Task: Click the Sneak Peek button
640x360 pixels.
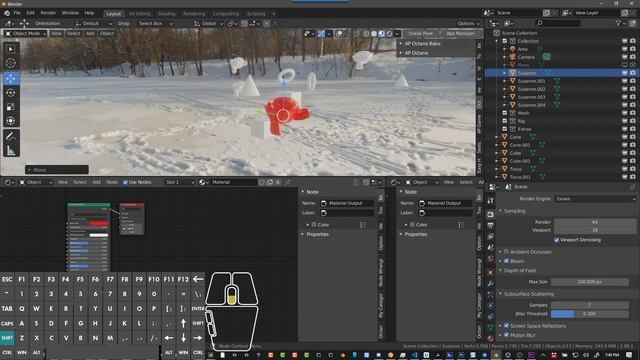Action: click(421, 33)
